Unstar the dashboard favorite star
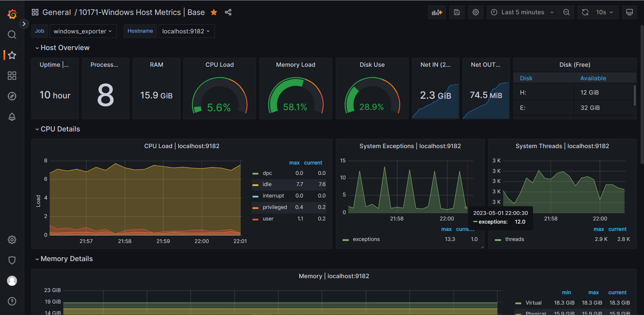 point(214,13)
